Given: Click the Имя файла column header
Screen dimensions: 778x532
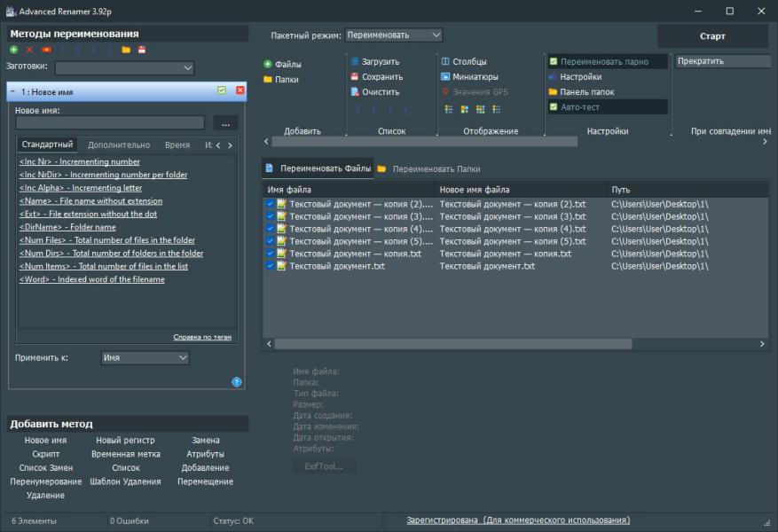Looking at the screenshot, I should pyautogui.click(x=350, y=190).
